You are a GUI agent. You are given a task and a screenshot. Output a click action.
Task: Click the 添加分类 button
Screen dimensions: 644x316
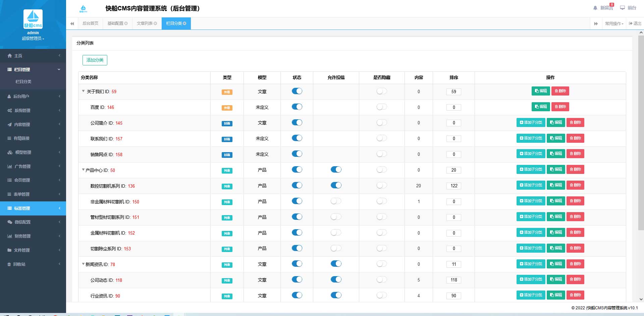[x=95, y=60]
